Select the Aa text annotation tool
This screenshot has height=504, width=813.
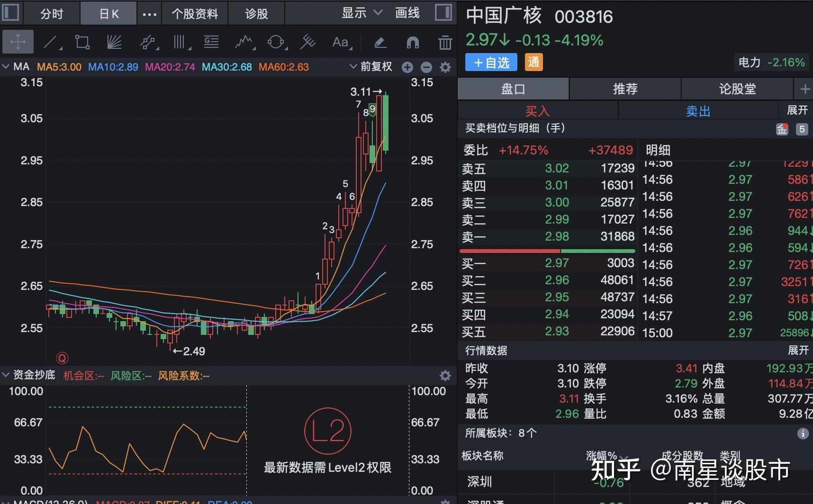click(341, 43)
